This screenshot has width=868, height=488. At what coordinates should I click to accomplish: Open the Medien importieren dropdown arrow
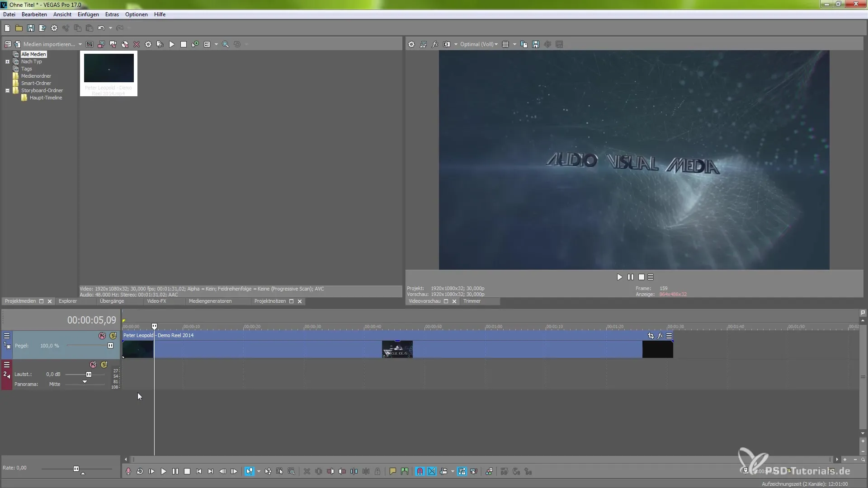click(x=80, y=44)
